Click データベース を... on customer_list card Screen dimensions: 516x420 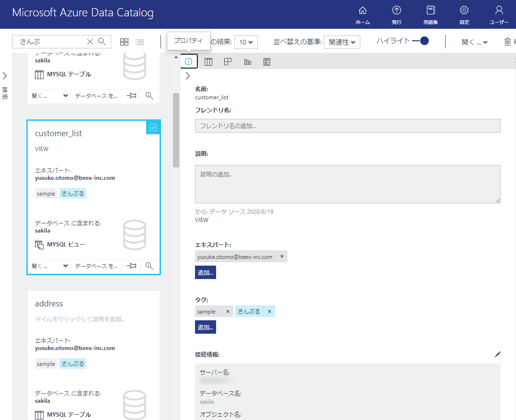coord(96,266)
